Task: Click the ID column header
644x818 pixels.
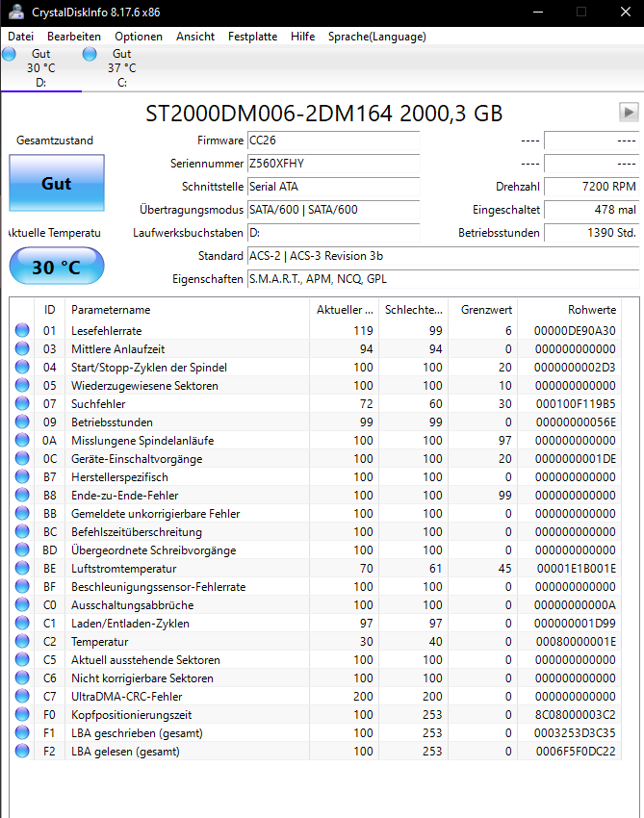Action: tap(50, 309)
